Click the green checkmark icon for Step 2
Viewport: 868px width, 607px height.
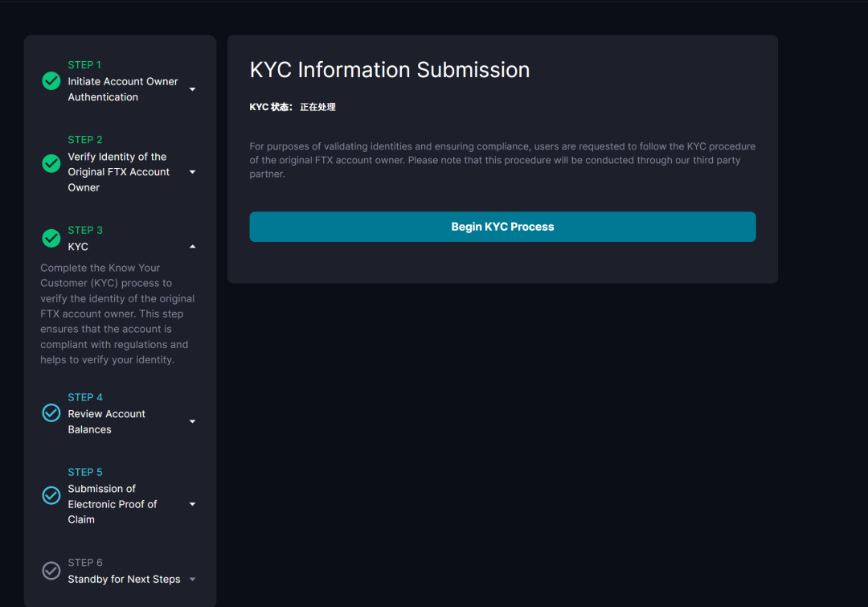point(51,164)
